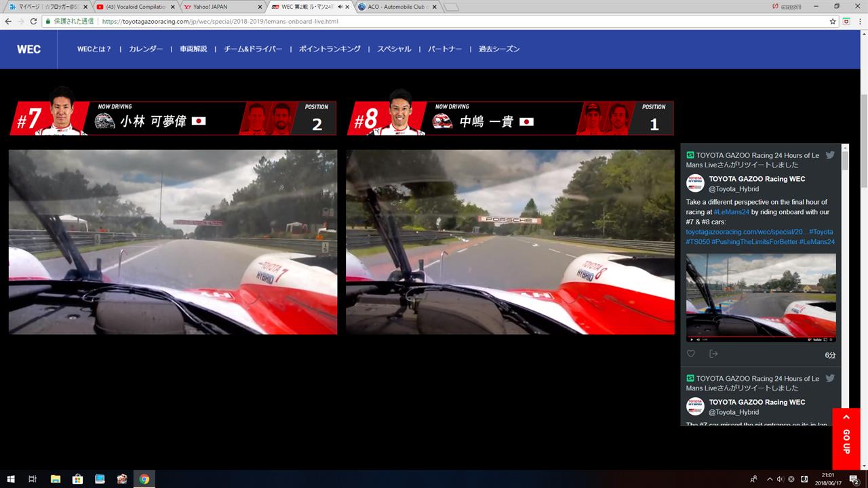Open the ポイントランキング menu item
The width and height of the screenshot is (868, 488).
(x=330, y=49)
